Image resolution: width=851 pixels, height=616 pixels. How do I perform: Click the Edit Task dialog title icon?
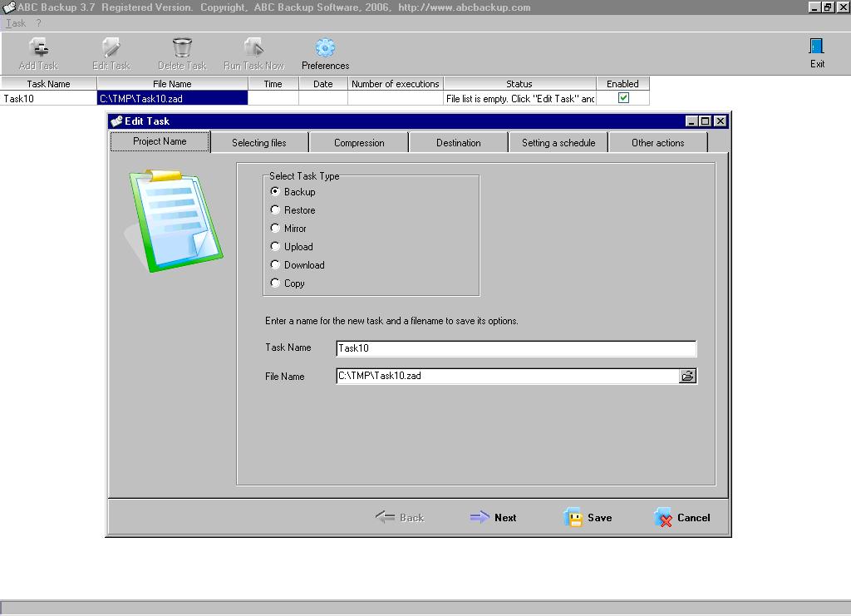116,121
